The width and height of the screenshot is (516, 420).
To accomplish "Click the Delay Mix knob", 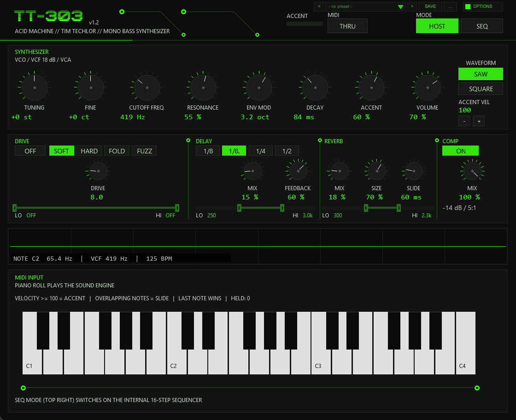I will (252, 171).
